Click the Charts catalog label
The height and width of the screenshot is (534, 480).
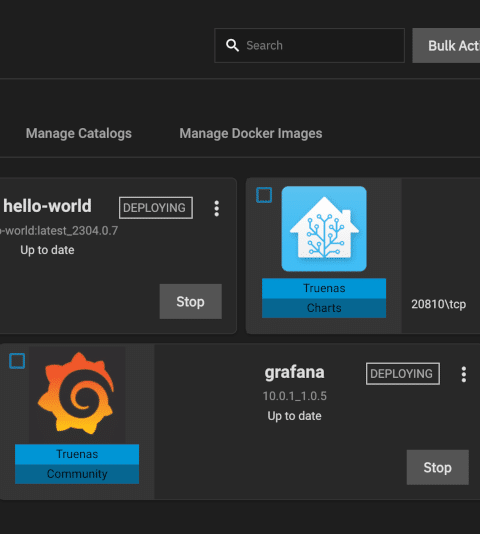(x=324, y=308)
